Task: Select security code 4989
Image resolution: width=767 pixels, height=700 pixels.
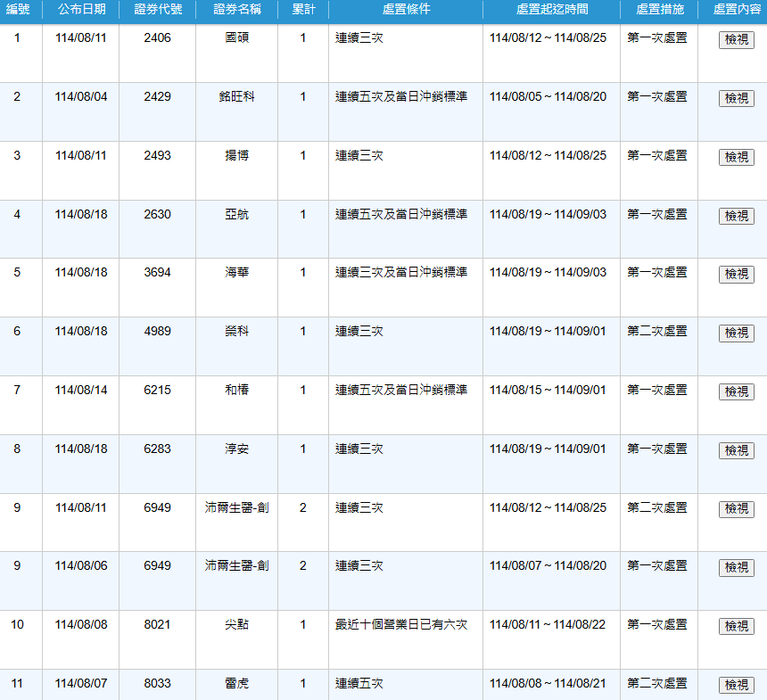Action: click(158, 331)
